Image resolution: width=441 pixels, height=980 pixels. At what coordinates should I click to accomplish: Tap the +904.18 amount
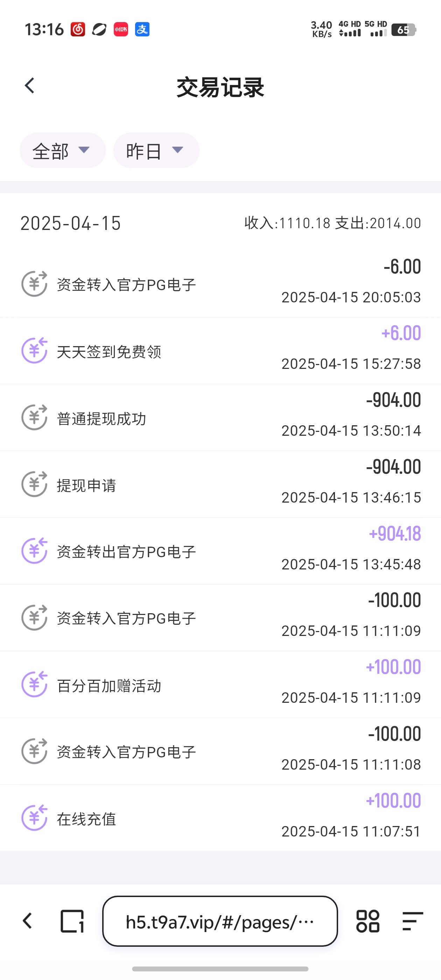coord(394,534)
